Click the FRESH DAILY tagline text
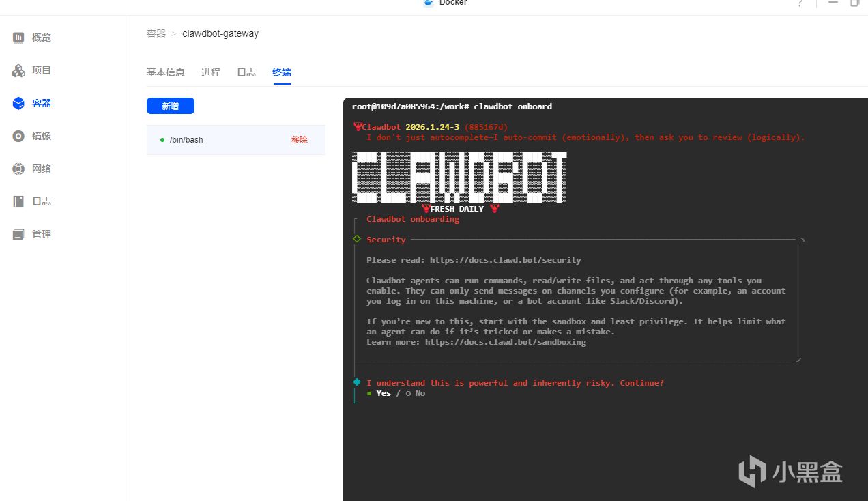The width and height of the screenshot is (868, 501). pyautogui.click(x=457, y=209)
